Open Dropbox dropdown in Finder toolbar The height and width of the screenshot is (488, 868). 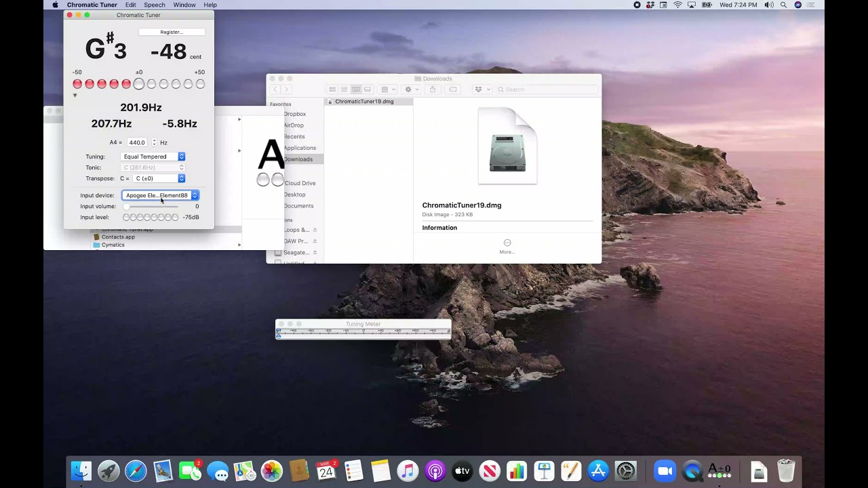tap(481, 89)
